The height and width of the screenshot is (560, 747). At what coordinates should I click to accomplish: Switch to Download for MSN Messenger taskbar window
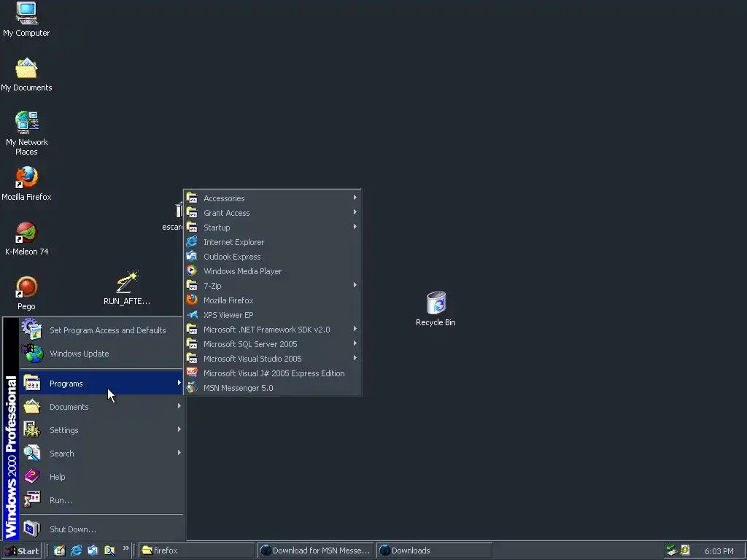[315, 551]
